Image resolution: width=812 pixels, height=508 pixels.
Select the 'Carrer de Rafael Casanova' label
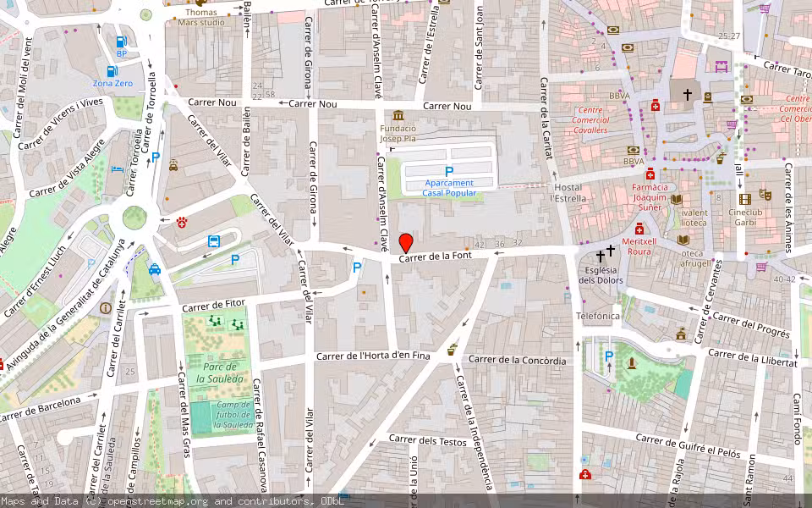(260, 435)
